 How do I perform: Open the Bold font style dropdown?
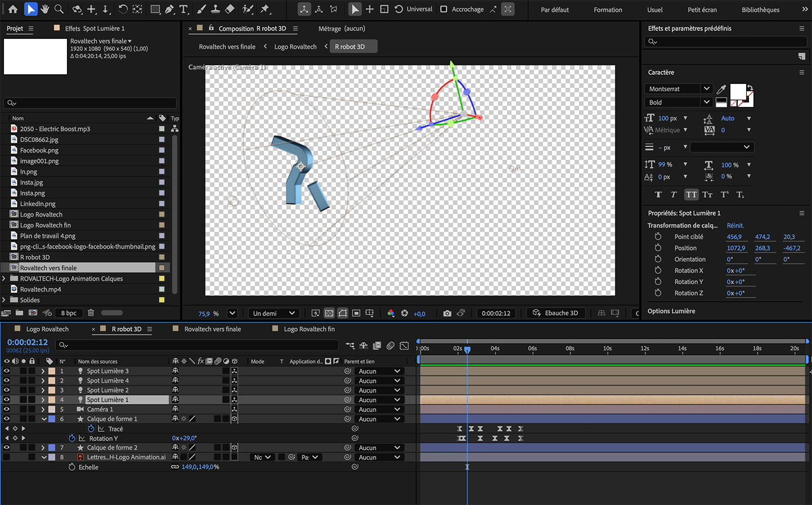pyautogui.click(x=706, y=102)
